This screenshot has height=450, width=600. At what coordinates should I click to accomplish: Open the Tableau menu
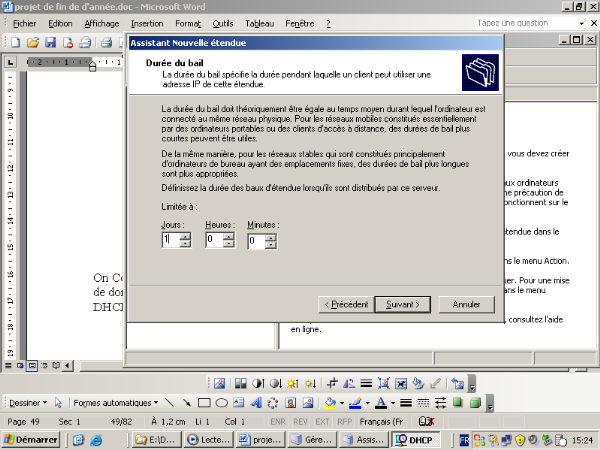pos(260,22)
